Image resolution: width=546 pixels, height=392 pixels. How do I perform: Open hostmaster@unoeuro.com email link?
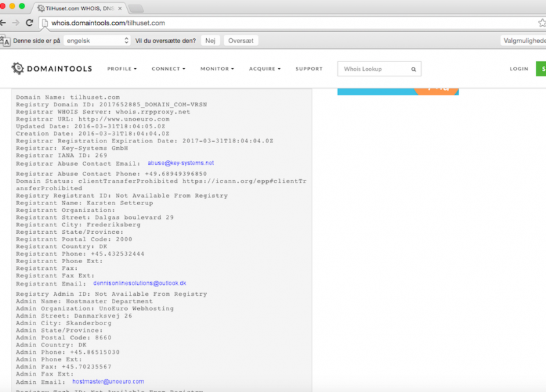[109, 382]
